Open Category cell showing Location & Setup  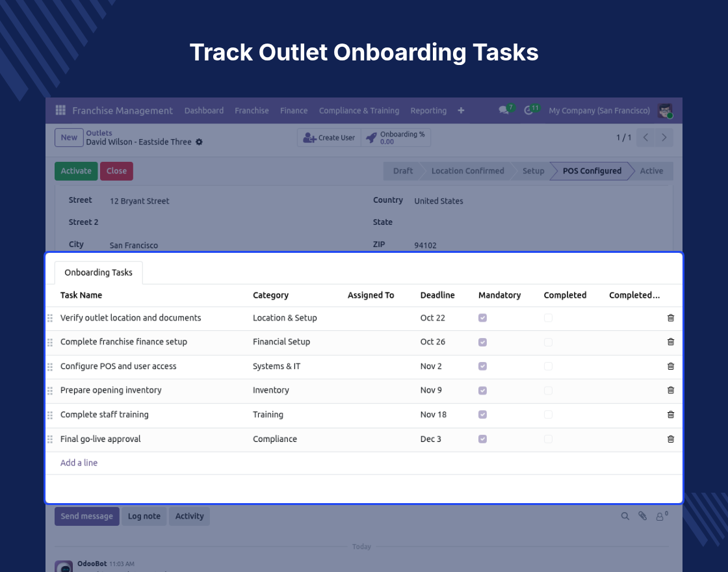[285, 318]
